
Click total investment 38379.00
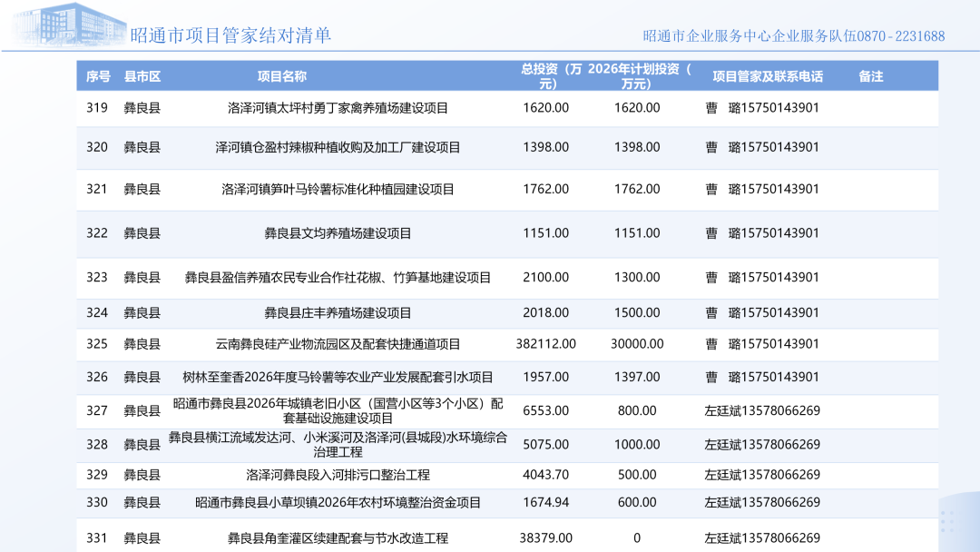545,537
